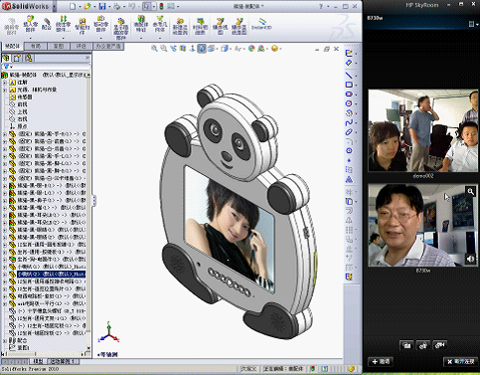The height and width of the screenshot is (375, 480).
Task: Expand the Annotations folder in feature tree
Action: pyautogui.click(x=5, y=82)
